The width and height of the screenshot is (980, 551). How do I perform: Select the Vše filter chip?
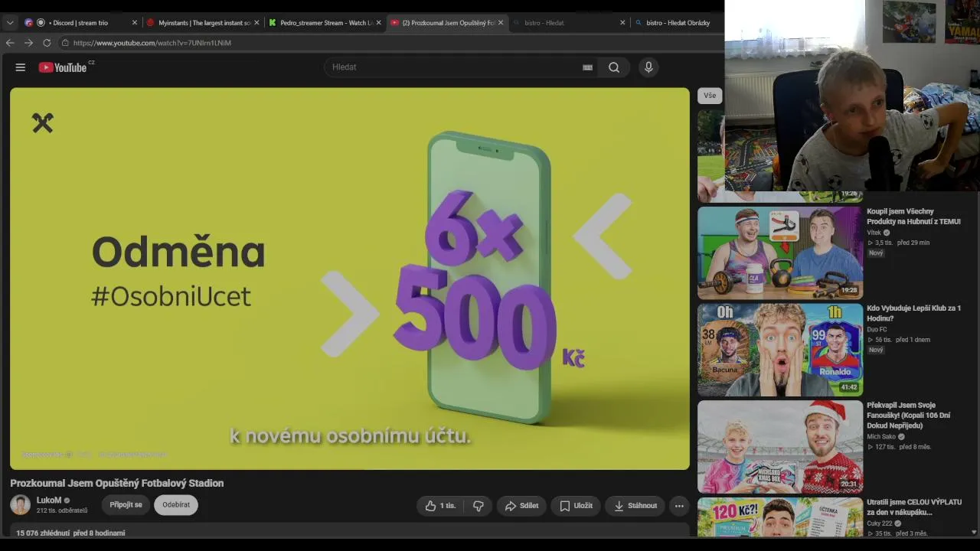coord(710,96)
